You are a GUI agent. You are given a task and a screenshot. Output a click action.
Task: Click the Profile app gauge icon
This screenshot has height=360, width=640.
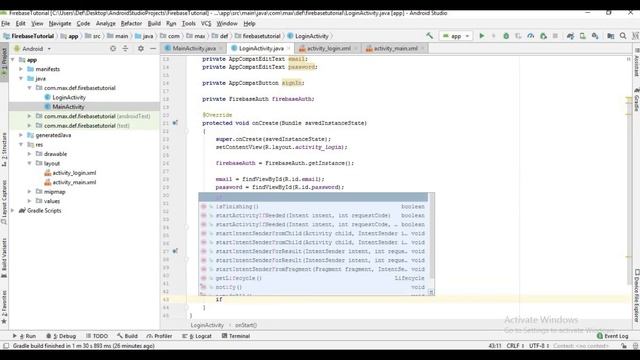pos(530,36)
